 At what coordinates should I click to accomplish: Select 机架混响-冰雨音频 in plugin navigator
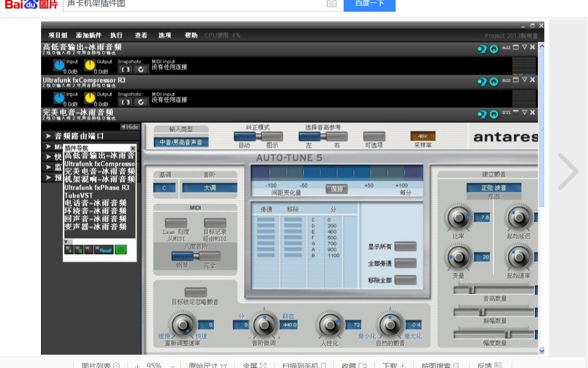click(99, 180)
